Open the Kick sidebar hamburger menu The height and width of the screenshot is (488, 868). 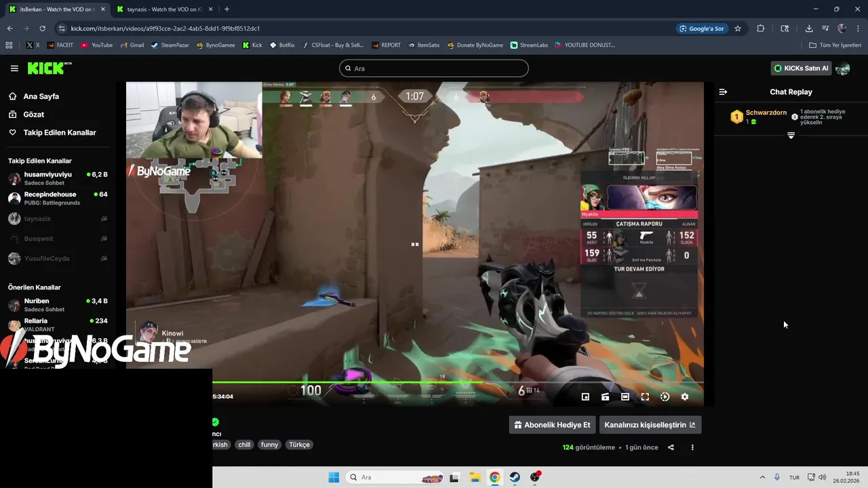[14, 68]
